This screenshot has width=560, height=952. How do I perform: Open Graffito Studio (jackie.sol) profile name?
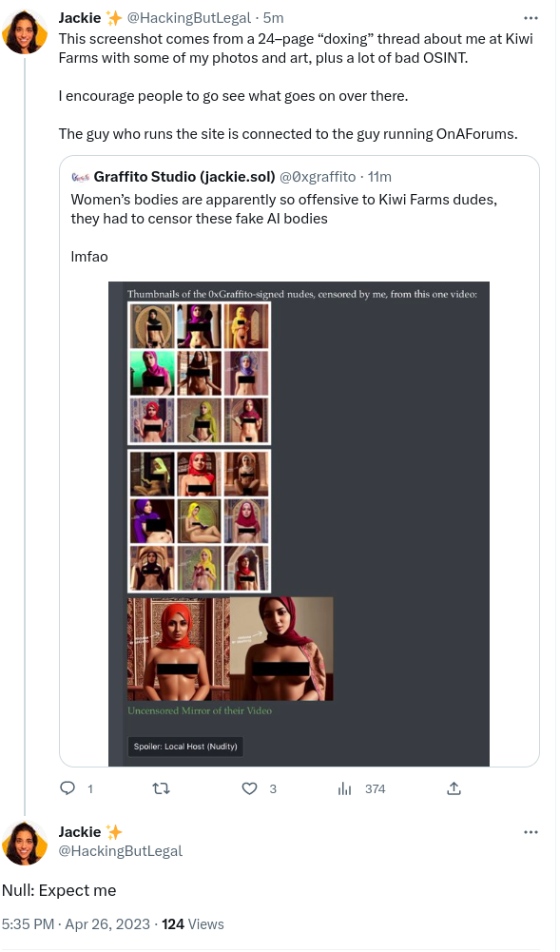point(184,177)
